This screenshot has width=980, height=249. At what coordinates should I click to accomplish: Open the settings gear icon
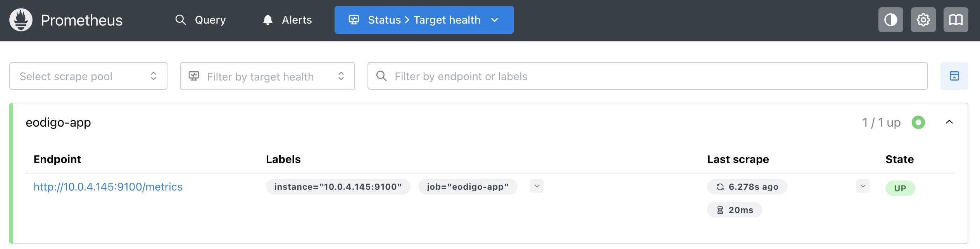923,20
